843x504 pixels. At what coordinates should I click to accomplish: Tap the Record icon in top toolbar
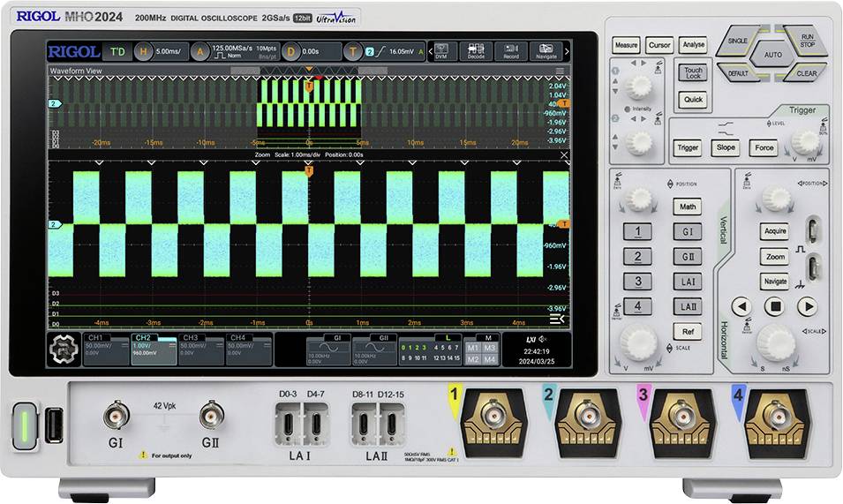[x=511, y=51]
